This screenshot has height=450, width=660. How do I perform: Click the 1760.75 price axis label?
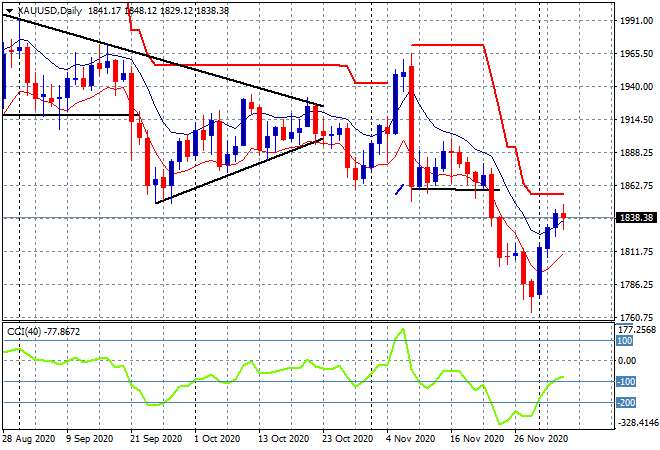pos(636,317)
